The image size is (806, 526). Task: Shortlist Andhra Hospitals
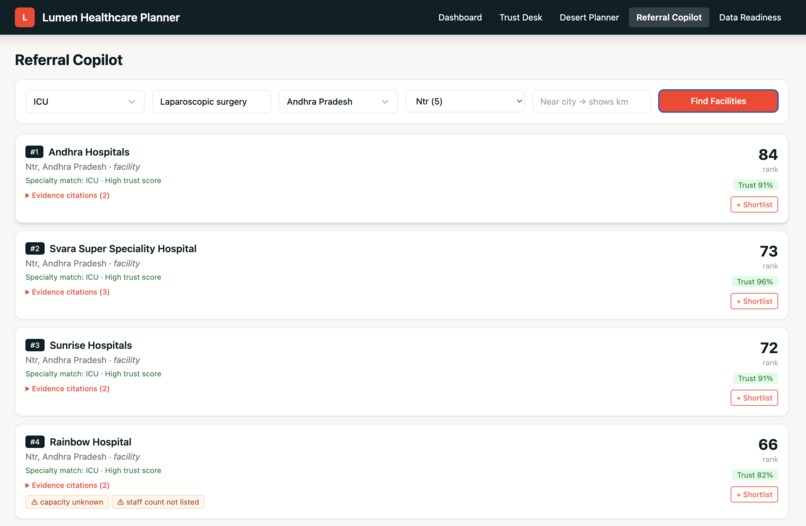754,205
